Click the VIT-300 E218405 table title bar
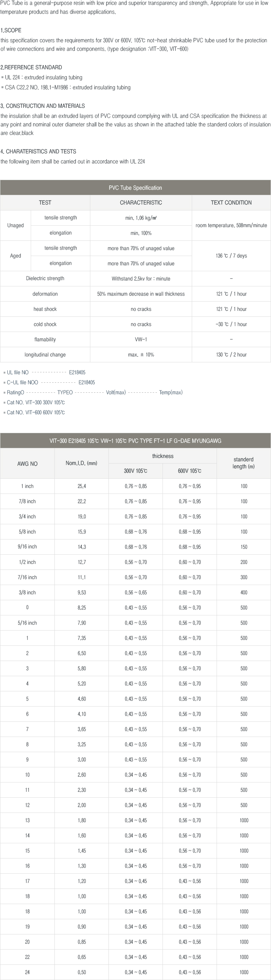Viewport: 271px width, 980px height. 135,441
